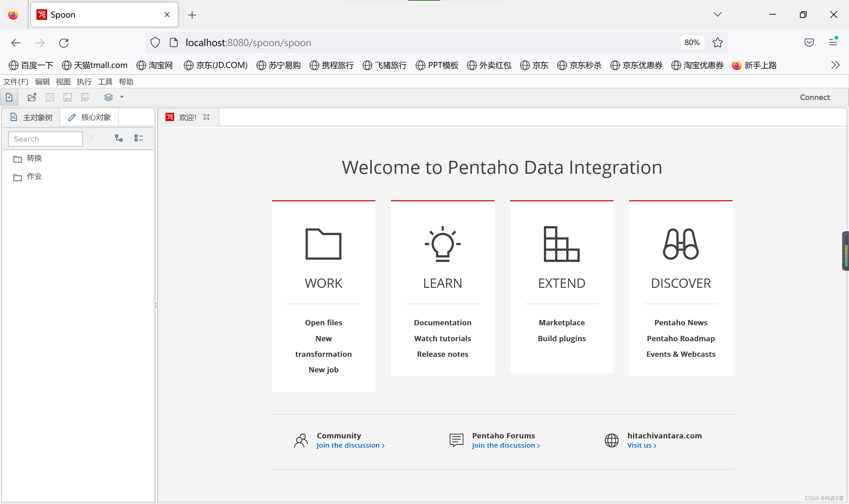Open the perspective dropdown arrow
849x504 pixels.
122,97
